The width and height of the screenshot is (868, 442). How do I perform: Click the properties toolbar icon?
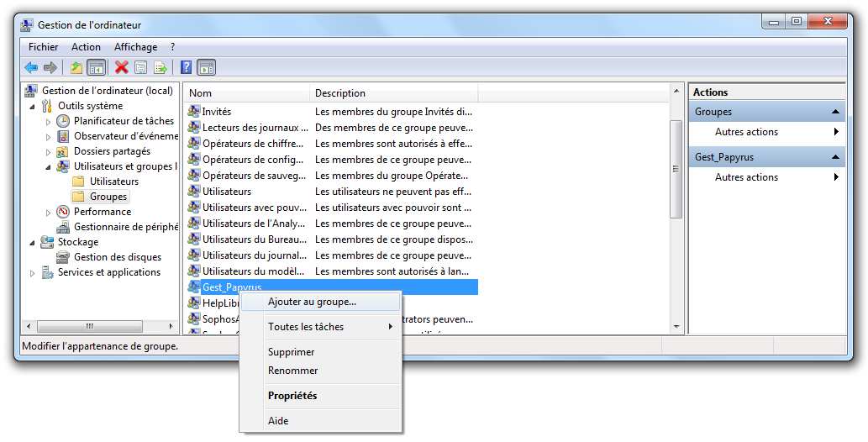pos(140,67)
